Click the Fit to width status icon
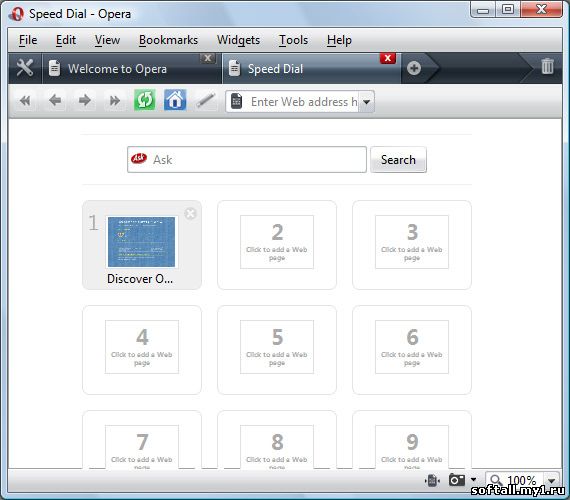 [x=432, y=480]
